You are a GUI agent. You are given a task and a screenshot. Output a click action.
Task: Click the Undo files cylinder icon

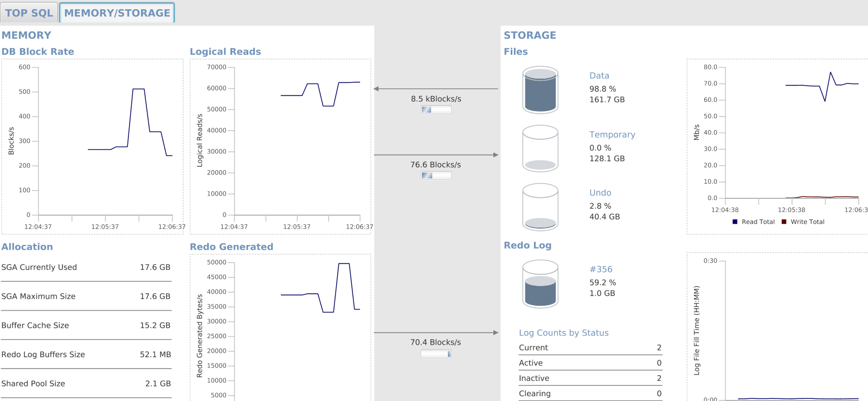click(x=541, y=206)
